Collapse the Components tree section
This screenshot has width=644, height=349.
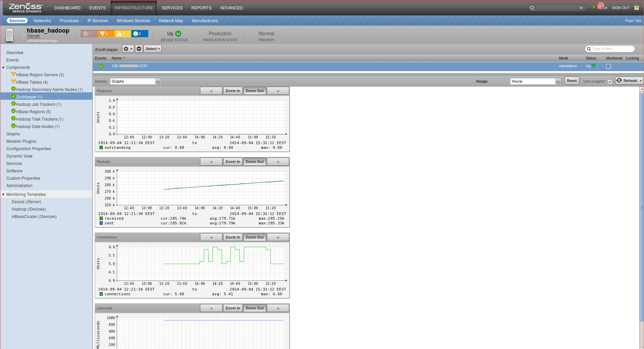click(x=3, y=68)
